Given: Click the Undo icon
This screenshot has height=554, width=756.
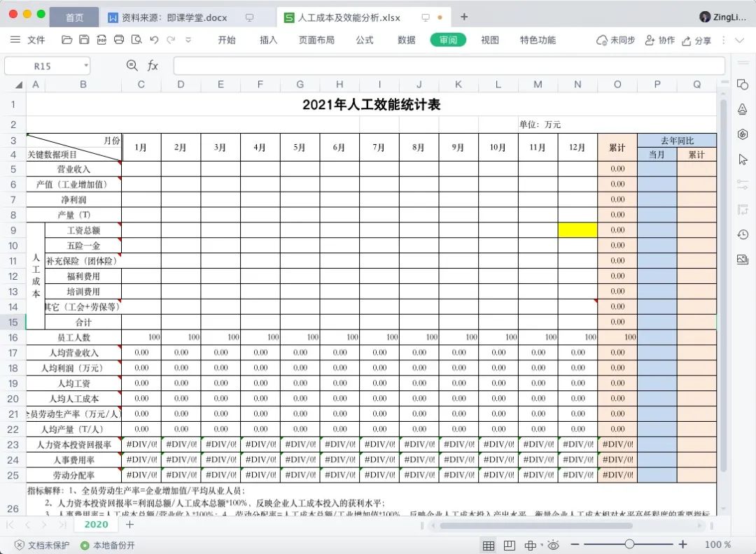Looking at the screenshot, I should [155, 40].
